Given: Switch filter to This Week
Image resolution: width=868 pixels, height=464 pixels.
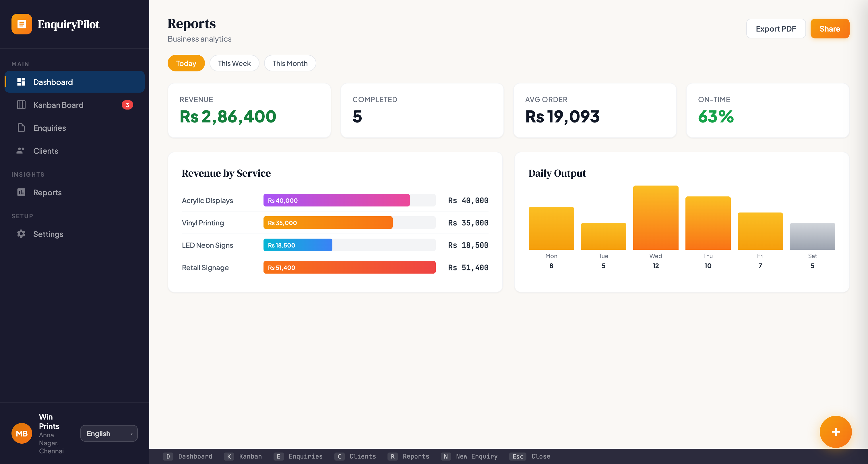Looking at the screenshot, I should pyautogui.click(x=234, y=63).
